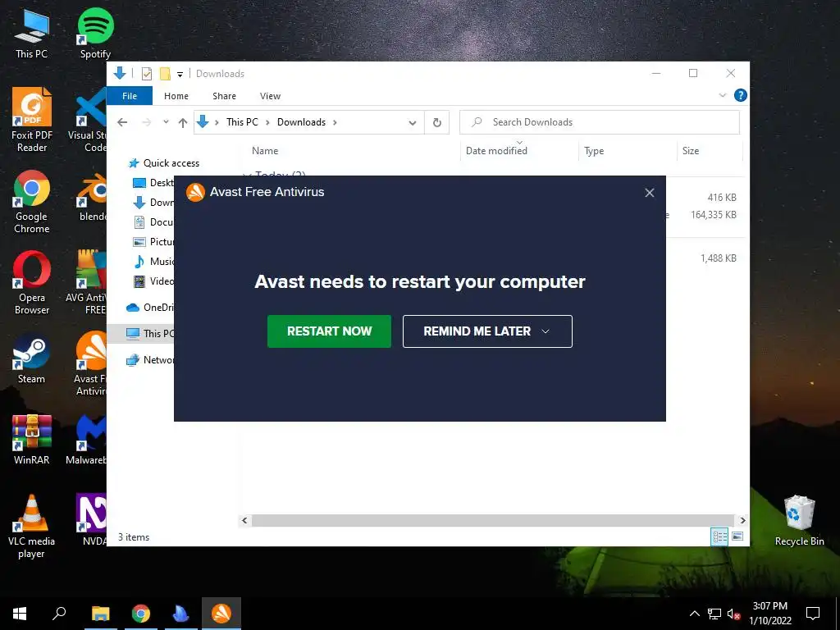Image resolution: width=840 pixels, height=630 pixels.
Task: Go up one folder level in Explorer
Action: pos(183,123)
